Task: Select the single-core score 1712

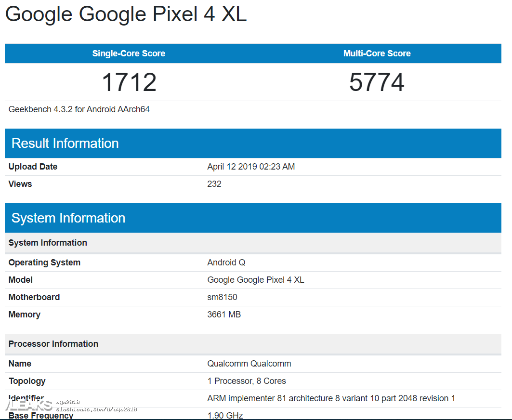Action: click(x=129, y=82)
